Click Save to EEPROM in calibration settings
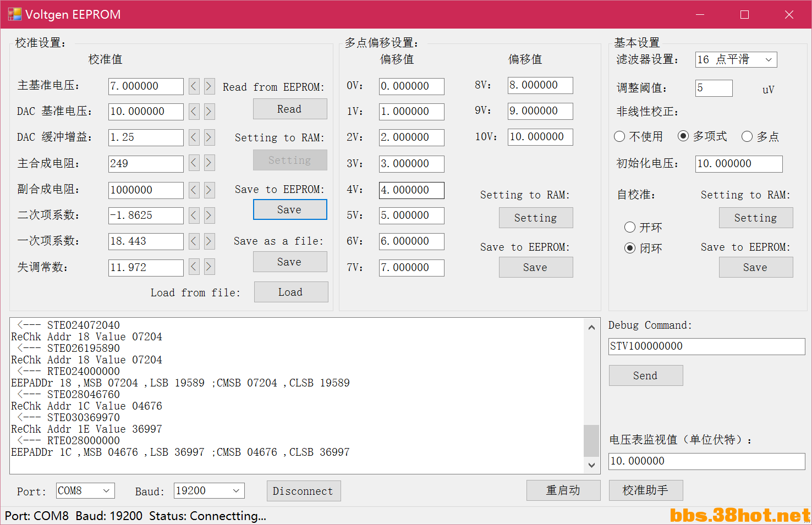Screen dimensions: 812x525 pos(290,209)
